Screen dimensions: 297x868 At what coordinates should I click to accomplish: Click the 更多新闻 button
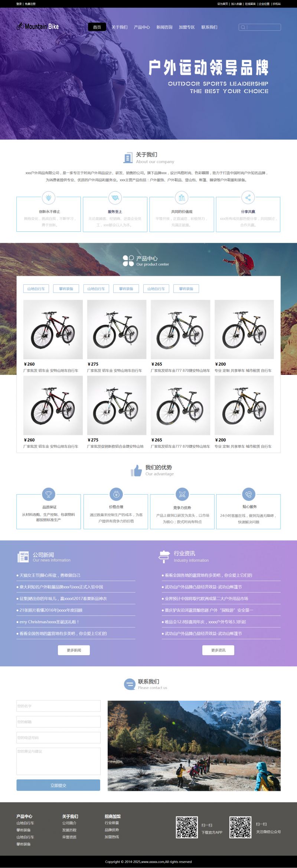74,650
